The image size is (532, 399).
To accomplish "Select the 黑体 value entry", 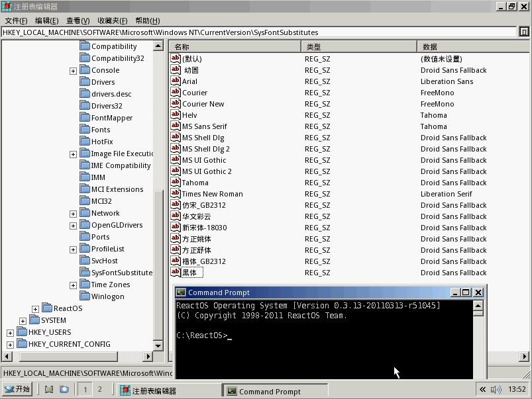I will tap(192, 273).
